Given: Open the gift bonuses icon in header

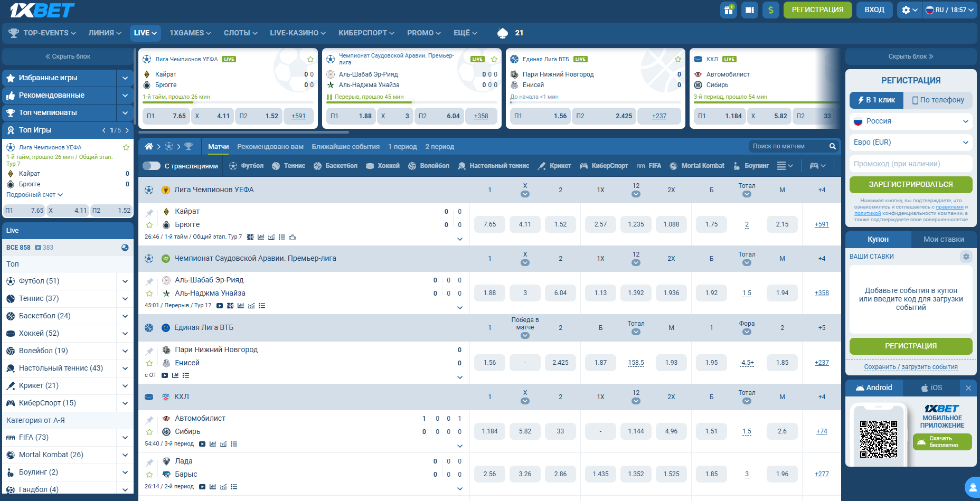Looking at the screenshot, I should [729, 10].
